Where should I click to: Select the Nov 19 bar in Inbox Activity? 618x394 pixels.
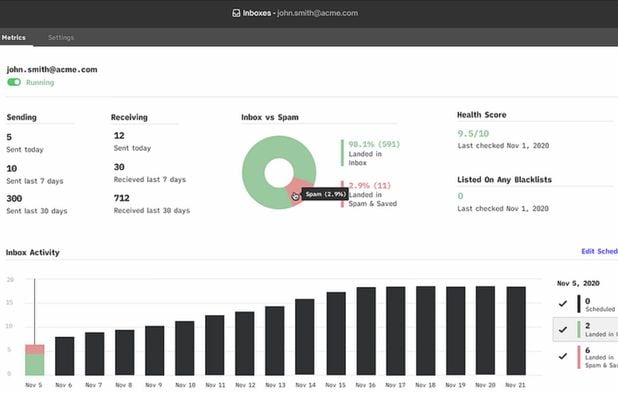point(456,331)
